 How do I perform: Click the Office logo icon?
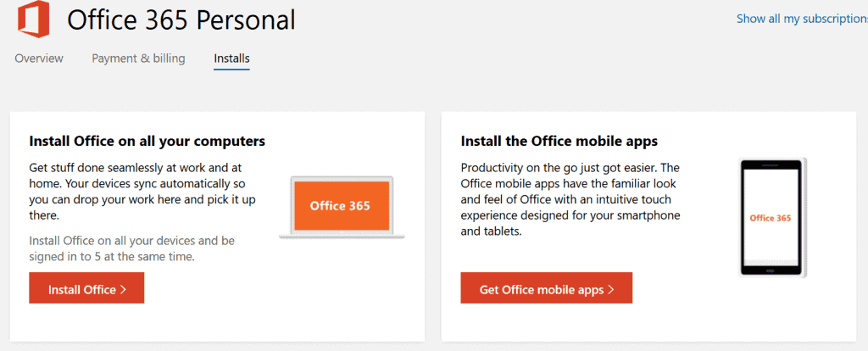33,19
